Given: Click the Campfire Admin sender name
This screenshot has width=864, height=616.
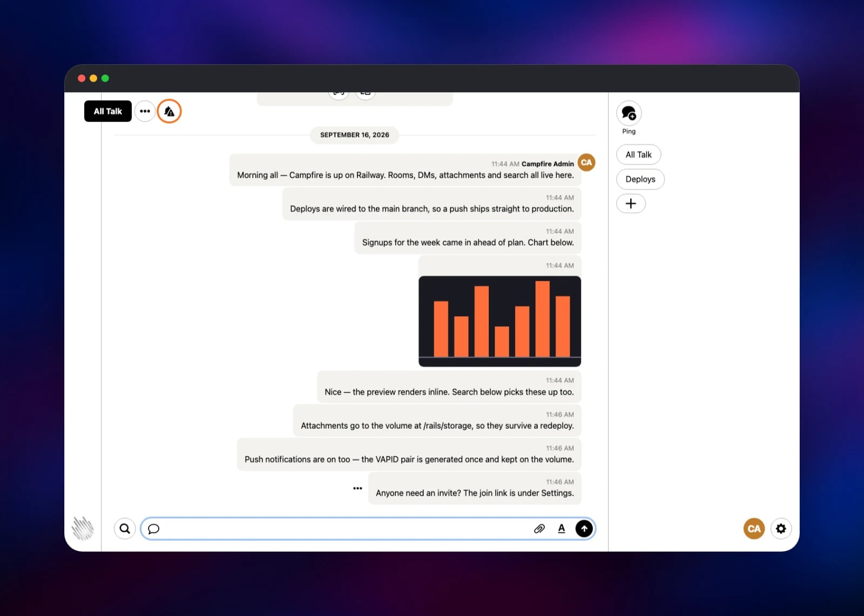Looking at the screenshot, I should pos(548,164).
